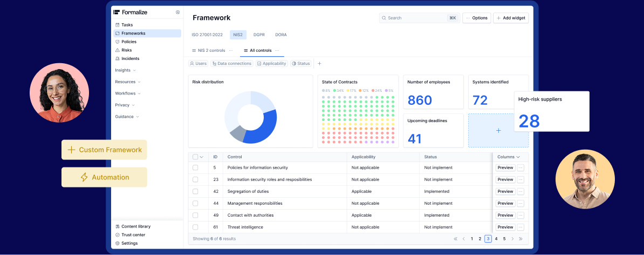Open Trust center from sidebar

tap(117, 235)
